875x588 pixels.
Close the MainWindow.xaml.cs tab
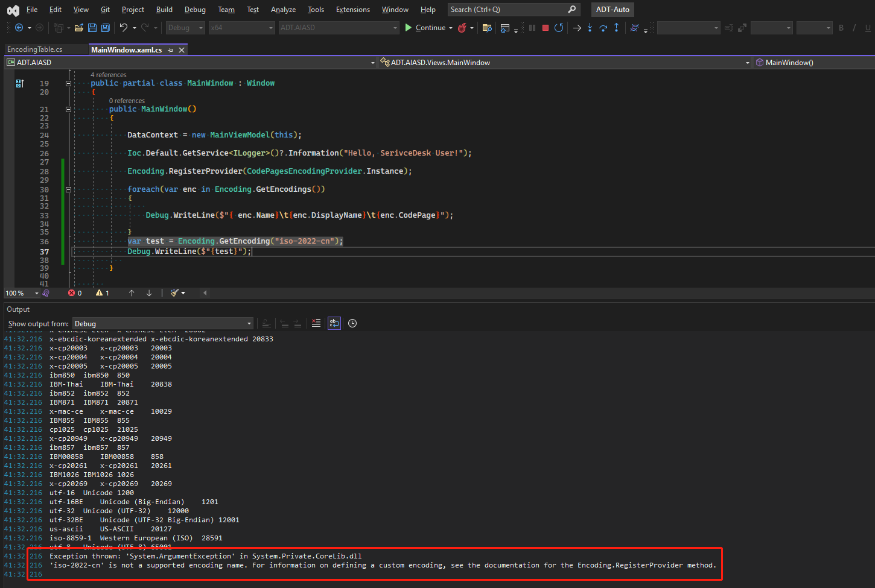(x=182, y=50)
